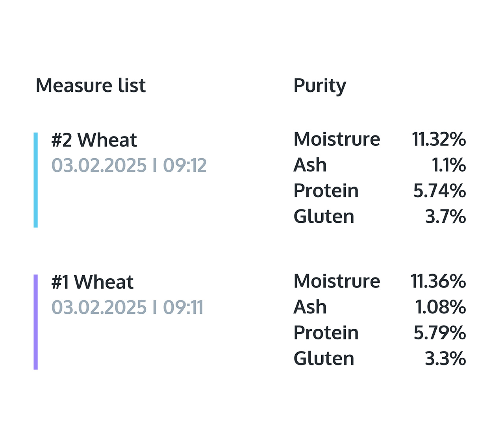Viewport: 504px width, 437px height.
Task: Click the 1.1% ash value
Action: click(449, 165)
